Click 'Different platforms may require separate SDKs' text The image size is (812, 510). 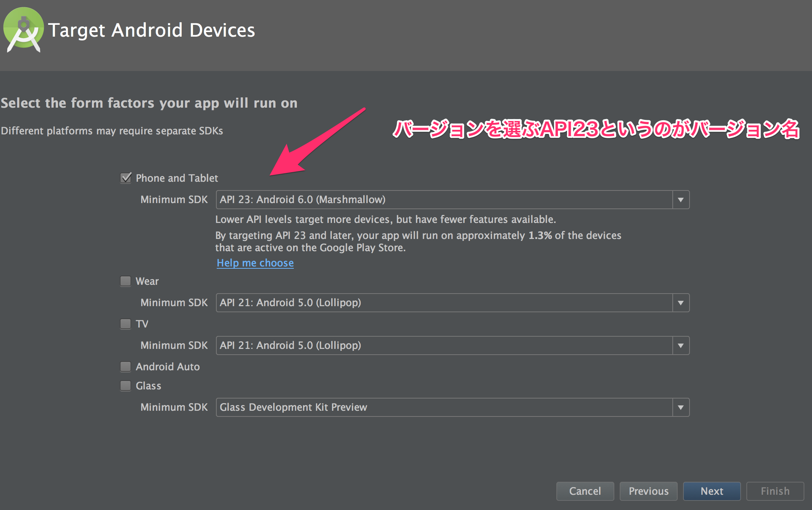pos(112,131)
